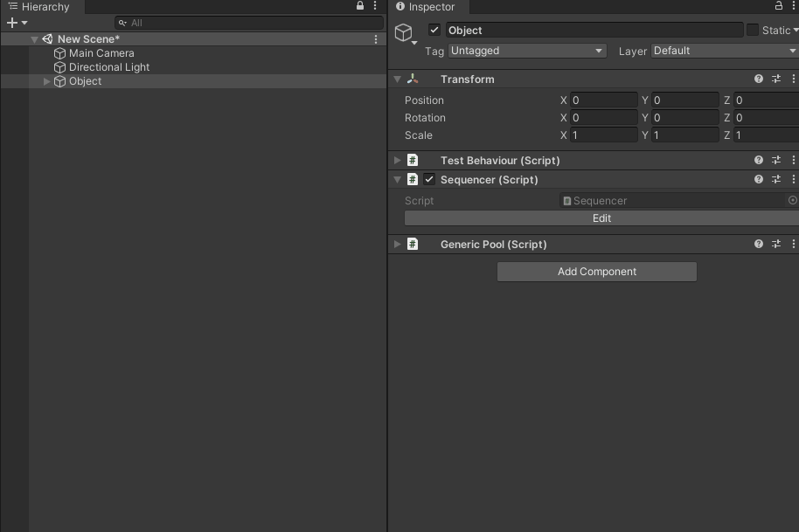
Task: Toggle the Hierarchy panel lock icon
Action: (x=360, y=5)
